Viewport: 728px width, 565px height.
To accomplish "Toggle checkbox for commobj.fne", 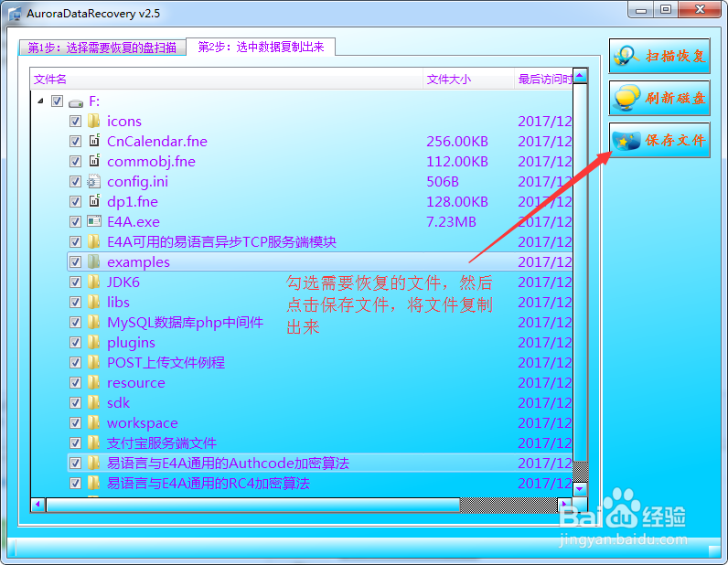I will [x=75, y=161].
